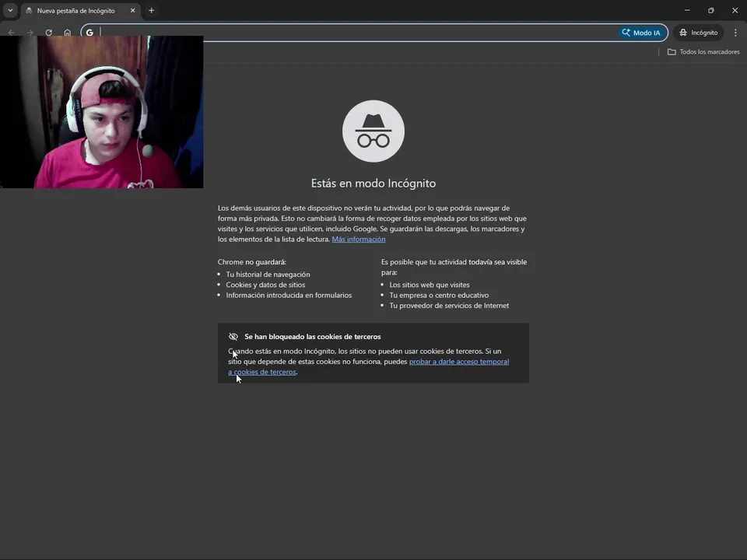
Task: Click the back navigation arrow
Action: click(x=12, y=33)
